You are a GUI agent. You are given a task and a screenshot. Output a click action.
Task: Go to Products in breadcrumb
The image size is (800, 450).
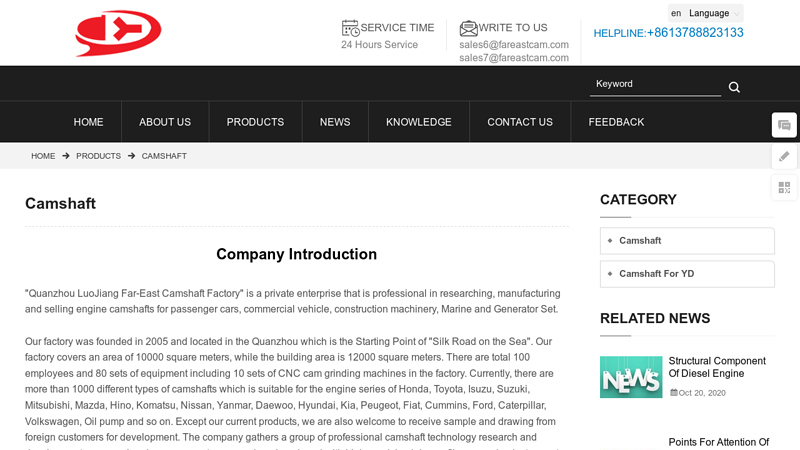click(x=98, y=156)
